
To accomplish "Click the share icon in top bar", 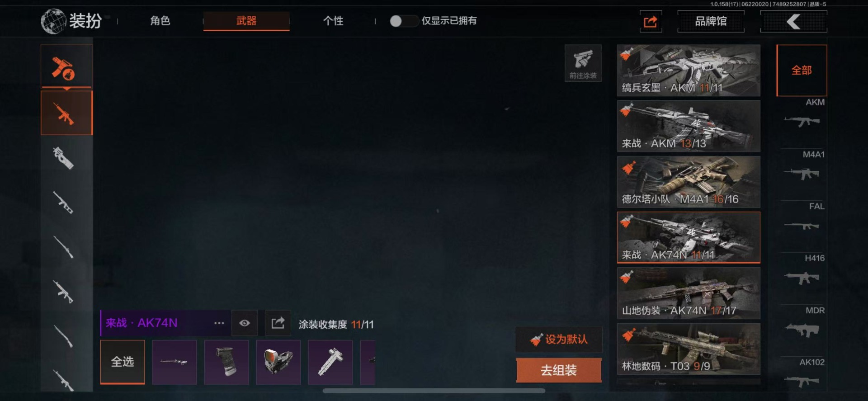I will (x=651, y=22).
